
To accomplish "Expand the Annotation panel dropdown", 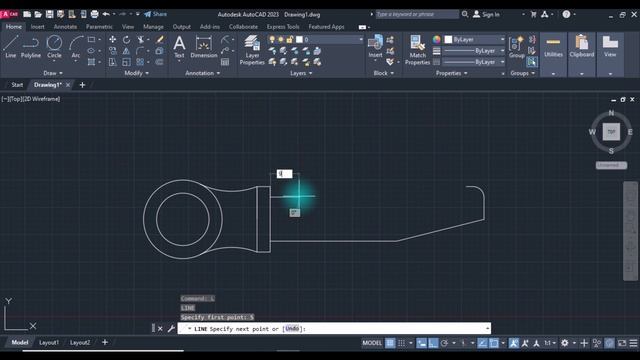I will point(203,73).
